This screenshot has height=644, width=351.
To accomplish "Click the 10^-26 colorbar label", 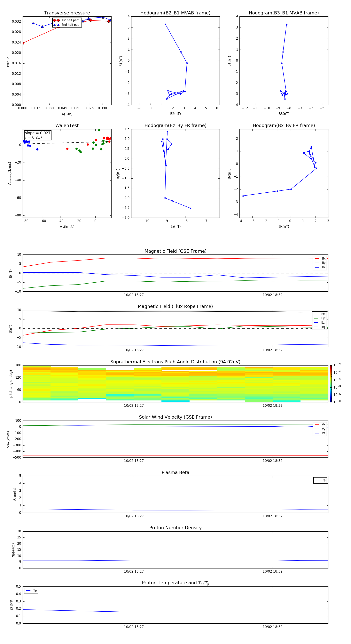I will [337, 365].
